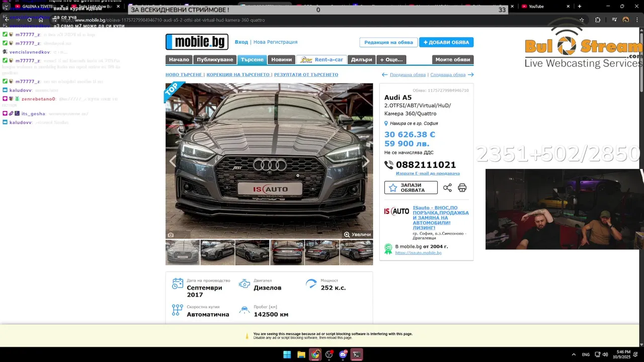The height and width of the screenshot is (362, 644).
Task: Open the Публикуване tab
Action: [215, 59]
